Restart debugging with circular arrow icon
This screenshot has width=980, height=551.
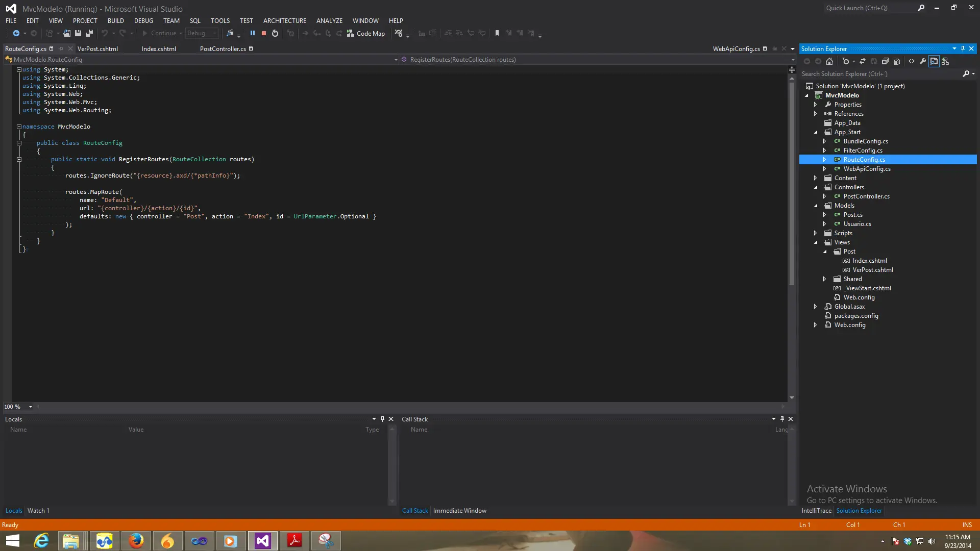tap(275, 33)
